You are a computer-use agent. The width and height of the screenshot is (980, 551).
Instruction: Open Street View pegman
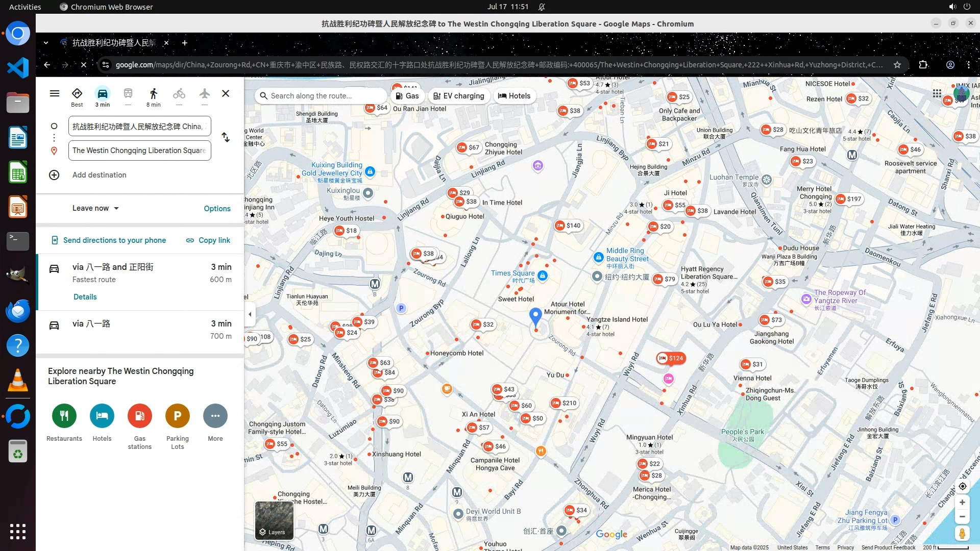pyautogui.click(x=962, y=534)
